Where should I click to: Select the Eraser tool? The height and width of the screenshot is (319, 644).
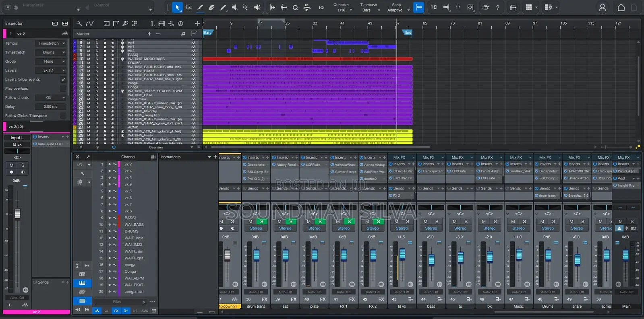coord(211,7)
